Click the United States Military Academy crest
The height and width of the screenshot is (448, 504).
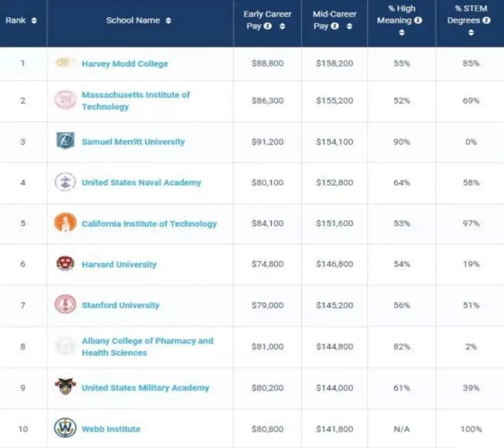pos(65,387)
